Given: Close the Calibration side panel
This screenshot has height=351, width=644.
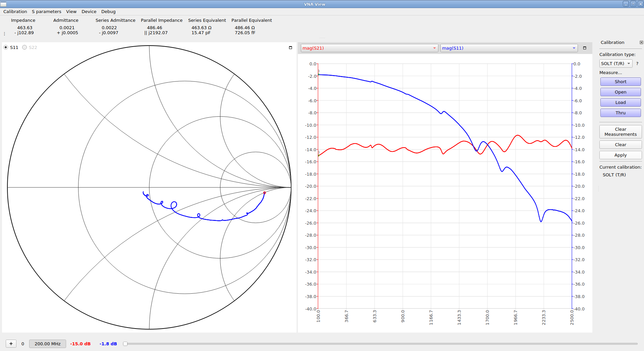Looking at the screenshot, I should (x=641, y=43).
